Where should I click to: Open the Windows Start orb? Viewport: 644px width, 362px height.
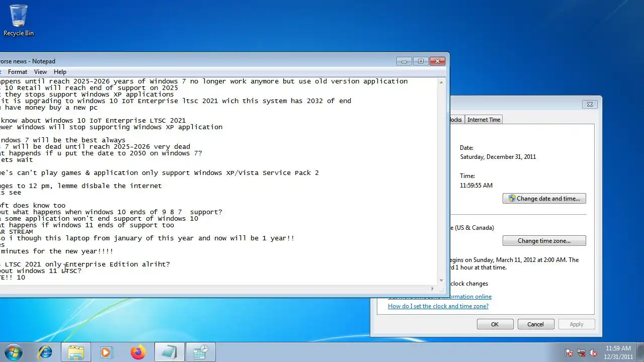point(14,352)
